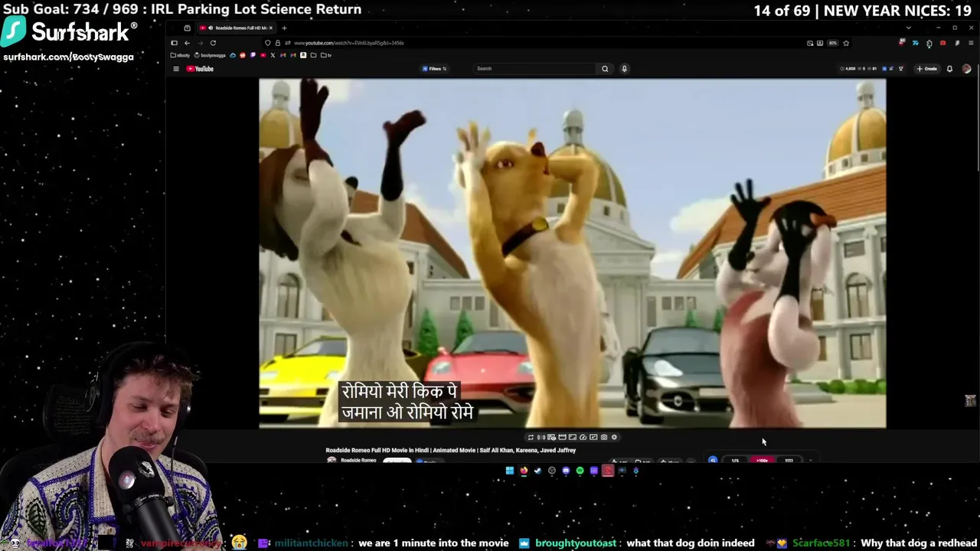
Task: Open the Roadside Romeo channel avatar
Action: tap(332, 461)
